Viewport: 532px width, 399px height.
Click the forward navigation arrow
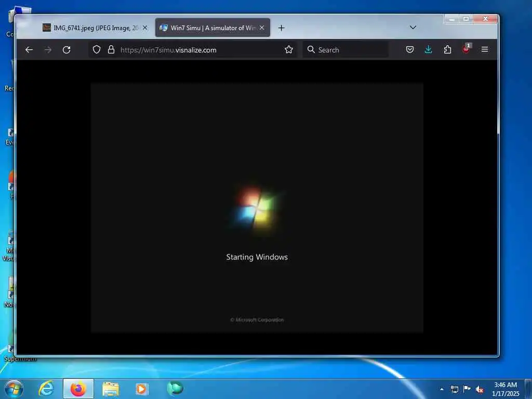tap(48, 50)
